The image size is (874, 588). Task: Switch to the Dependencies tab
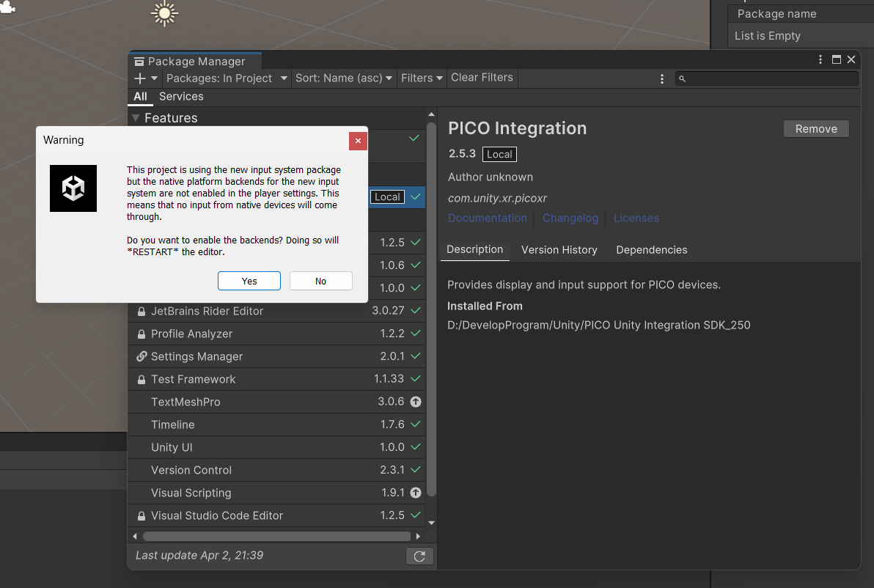click(652, 250)
